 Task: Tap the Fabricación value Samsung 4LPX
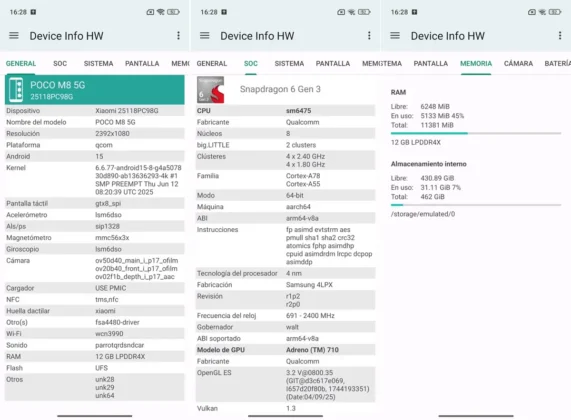(309, 284)
